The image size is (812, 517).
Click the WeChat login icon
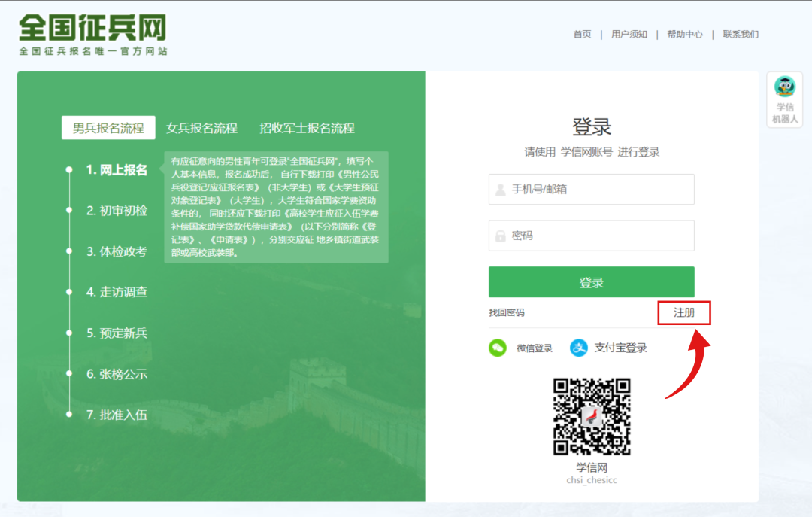click(x=498, y=348)
